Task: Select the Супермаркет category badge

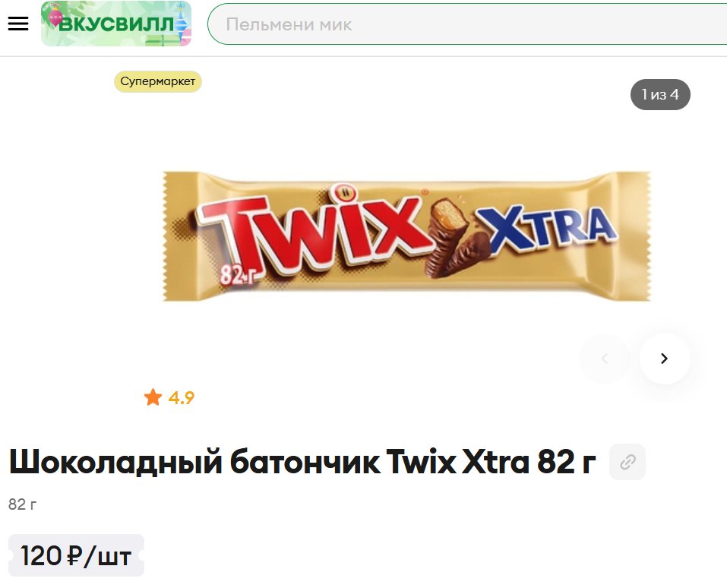Action: 158,81
